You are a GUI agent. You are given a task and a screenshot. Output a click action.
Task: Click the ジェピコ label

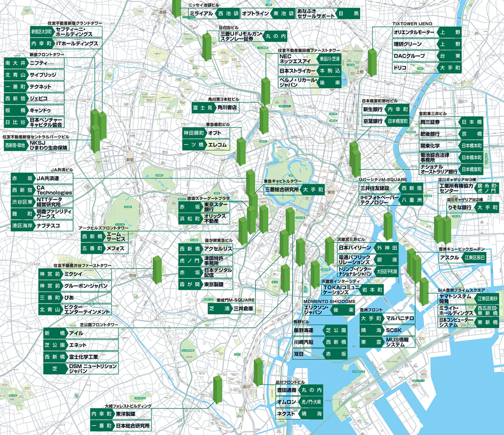[38, 99]
